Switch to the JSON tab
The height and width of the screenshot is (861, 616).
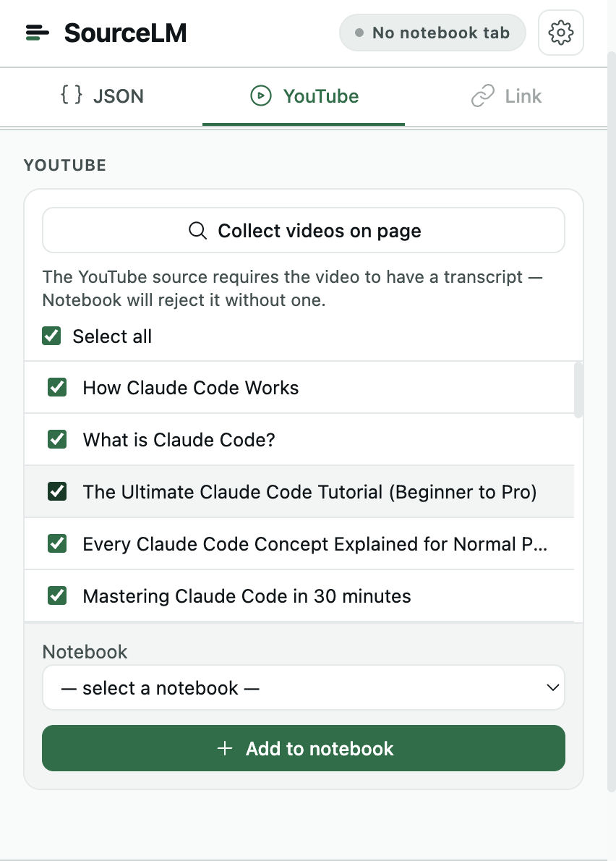click(x=101, y=96)
